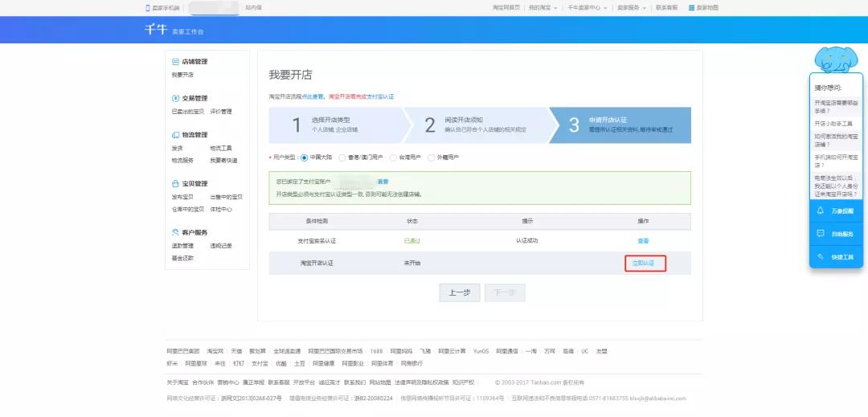Click the 卖家地图 menu icon
Image resolution: width=868 pixels, height=417 pixels.
[x=691, y=8]
